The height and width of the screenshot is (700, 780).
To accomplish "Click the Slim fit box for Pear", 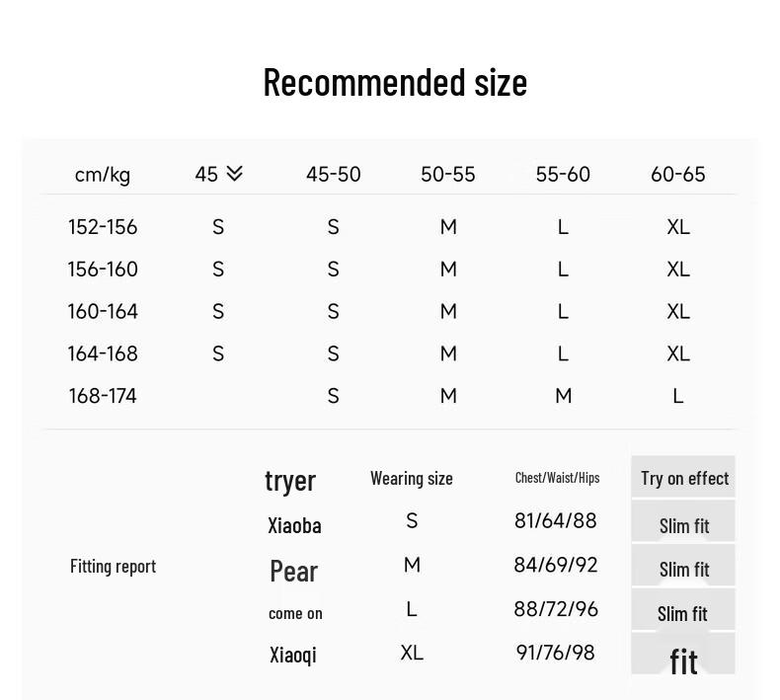I will [683, 565].
